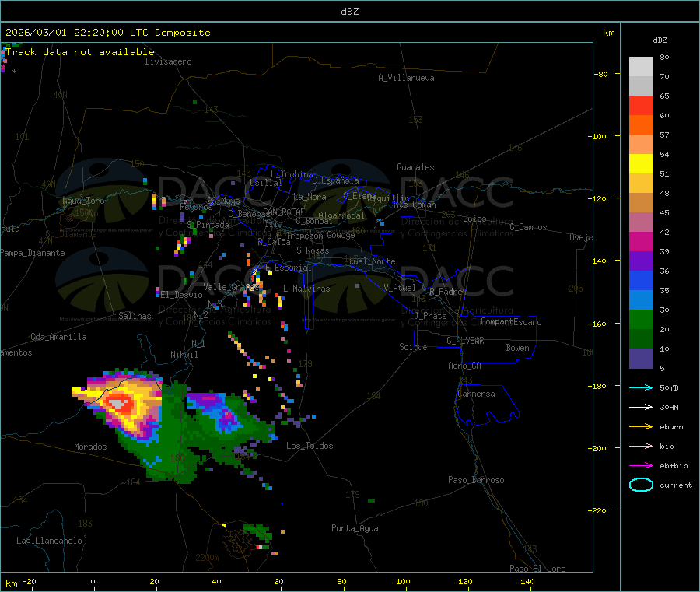Select the dark green 10-20 dBZ swatch
The width and height of the screenshot is (700, 592).
[641, 339]
